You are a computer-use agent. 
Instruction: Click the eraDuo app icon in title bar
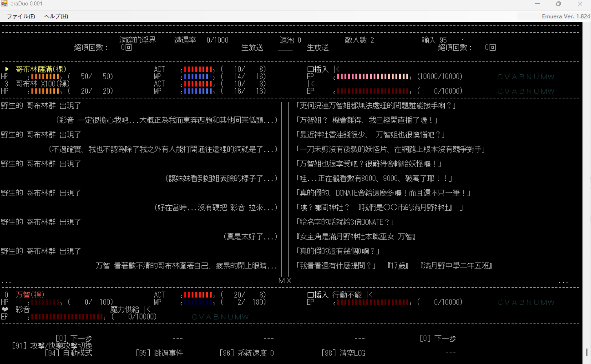(x=4, y=4)
